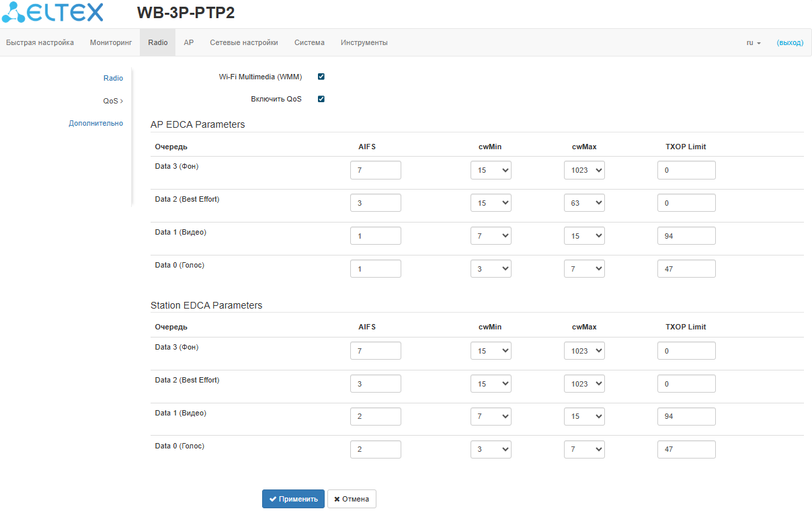Image resolution: width=812 pixels, height=515 pixels.
Task: Click the (выход) logout link
Action: coord(790,42)
